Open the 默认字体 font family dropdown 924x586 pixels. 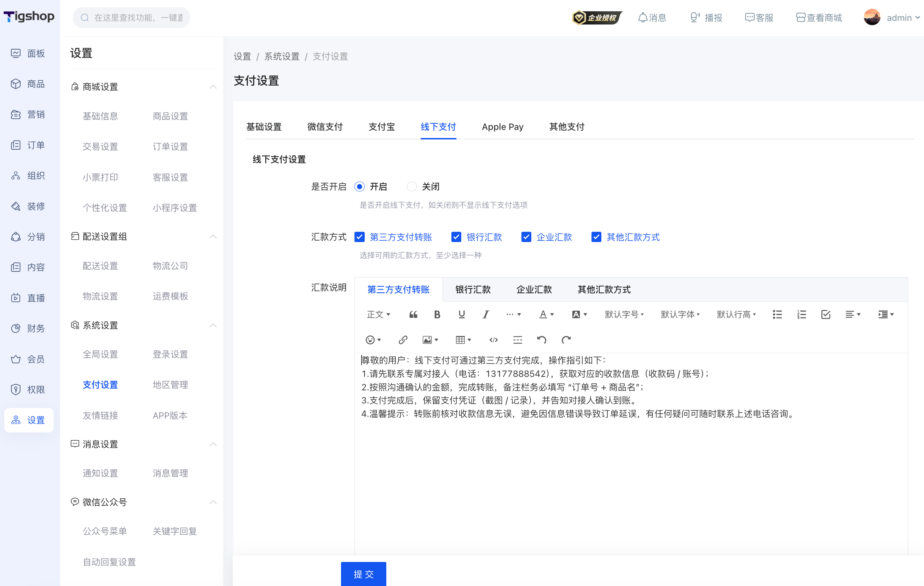(x=680, y=315)
